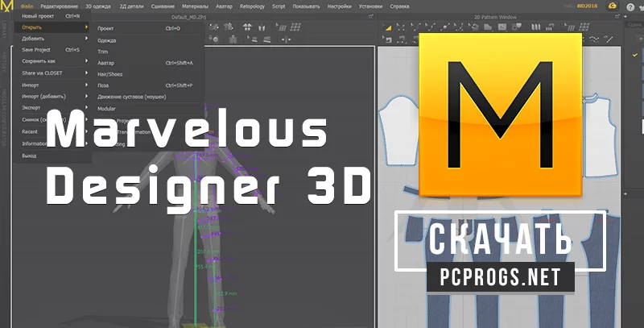Screen dimensions: 644x328
Task: Click three vertical bars icon in 2D toolbar
Action: tap(536, 27)
